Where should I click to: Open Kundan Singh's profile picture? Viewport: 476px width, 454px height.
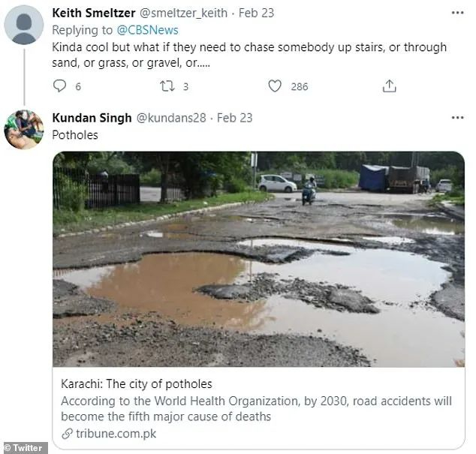click(23, 129)
